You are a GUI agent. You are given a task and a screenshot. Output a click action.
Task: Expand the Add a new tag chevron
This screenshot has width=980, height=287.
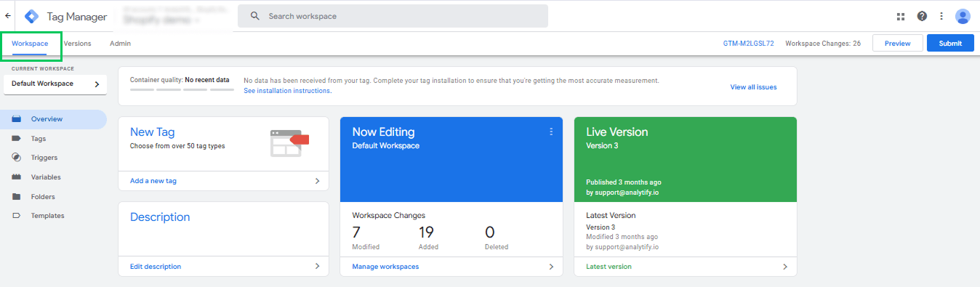click(317, 181)
